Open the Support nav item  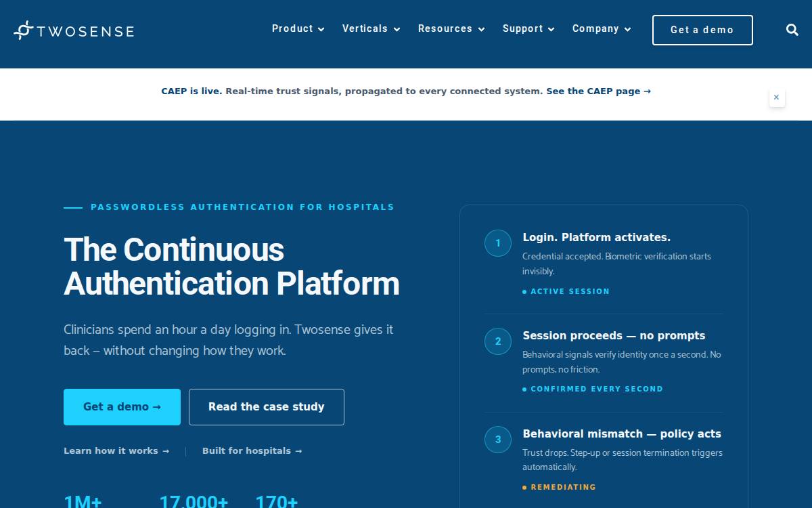pyautogui.click(x=522, y=28)
